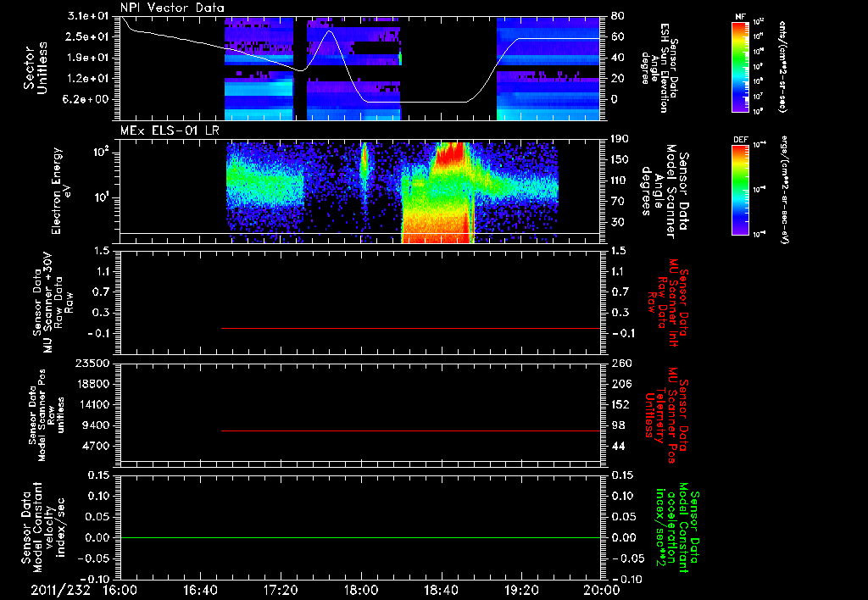Click the NF color bar legend

[x=741, y=66]
